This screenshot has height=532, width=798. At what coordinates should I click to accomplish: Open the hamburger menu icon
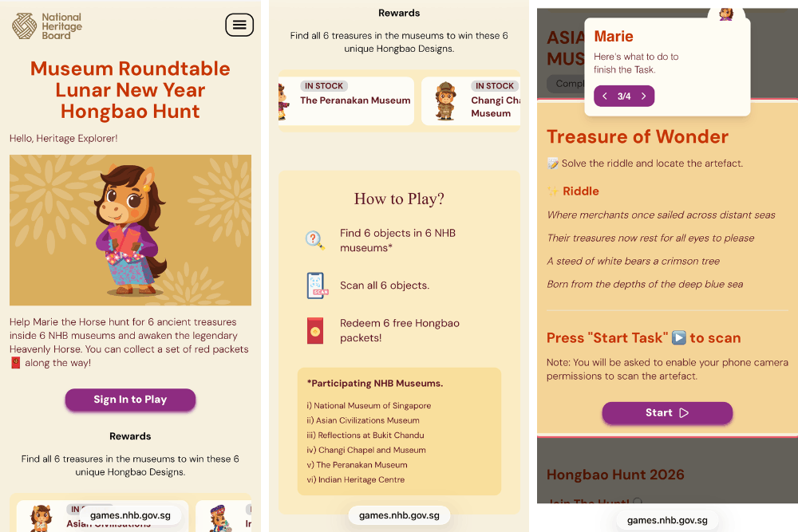pos(239,25)
